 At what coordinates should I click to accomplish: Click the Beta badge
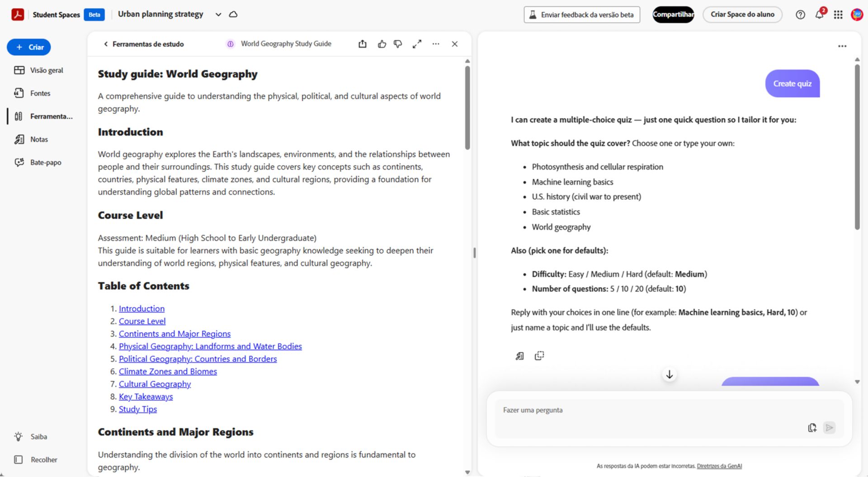pos(94,14)
